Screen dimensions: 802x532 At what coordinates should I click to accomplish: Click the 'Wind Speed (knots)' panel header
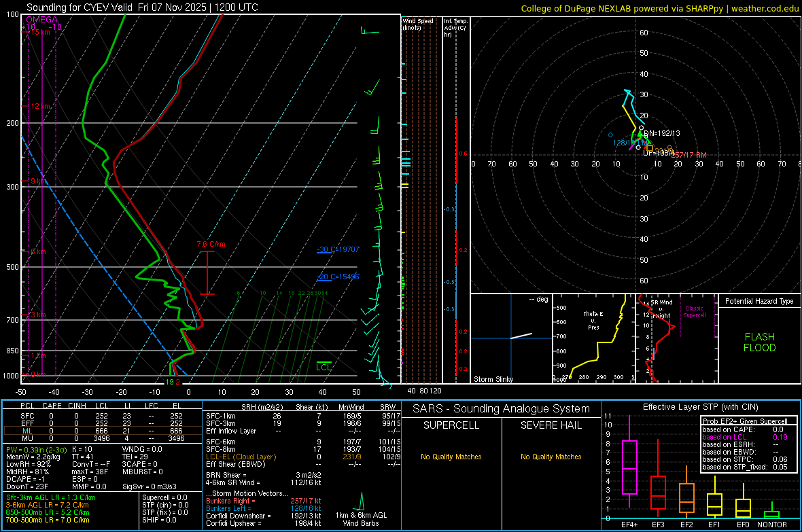418,24
